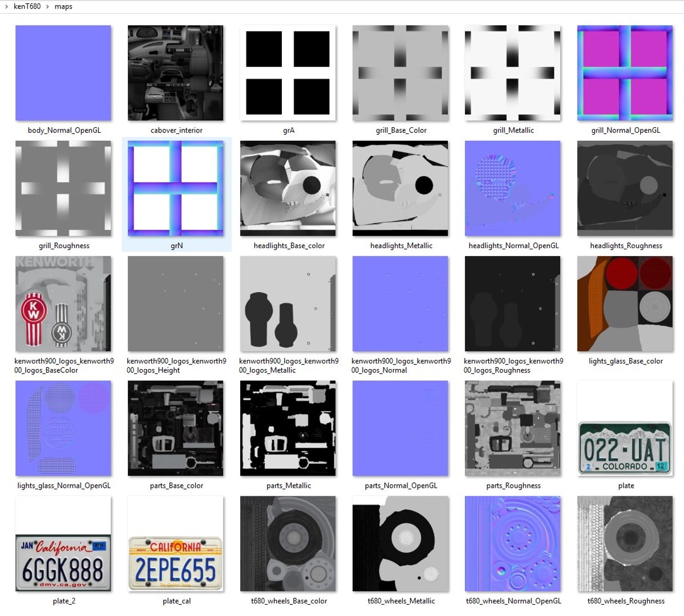Select the parts_Metallic thumbnail
Image resolution: width=684 pixels, height=616 pixels.
(x=288, y=428)
